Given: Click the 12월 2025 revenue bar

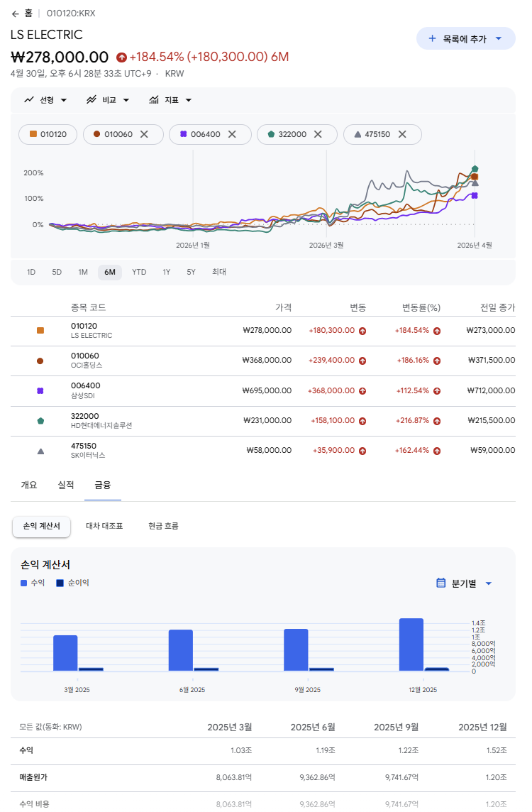Looking at the screenshot, I should point(411,644).
